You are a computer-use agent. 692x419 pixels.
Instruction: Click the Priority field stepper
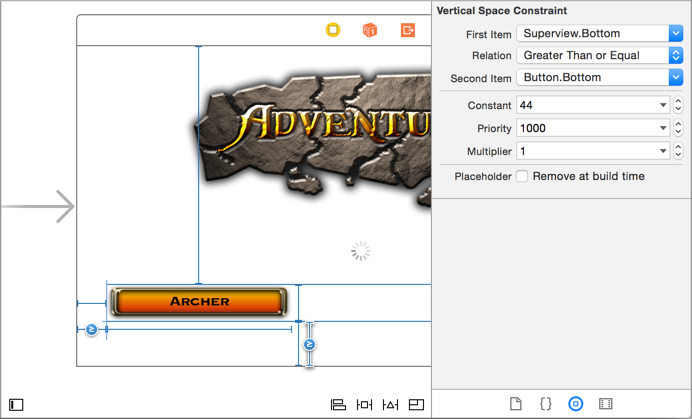[x=678, y=128]
